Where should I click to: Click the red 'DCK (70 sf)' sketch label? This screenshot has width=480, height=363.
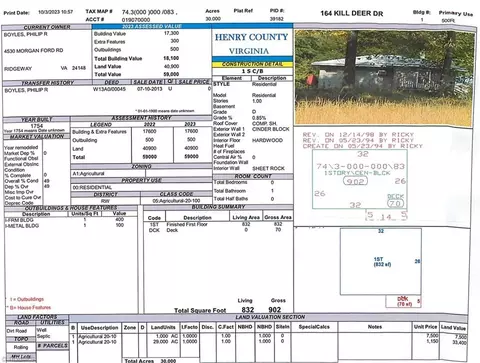(404, 301)
